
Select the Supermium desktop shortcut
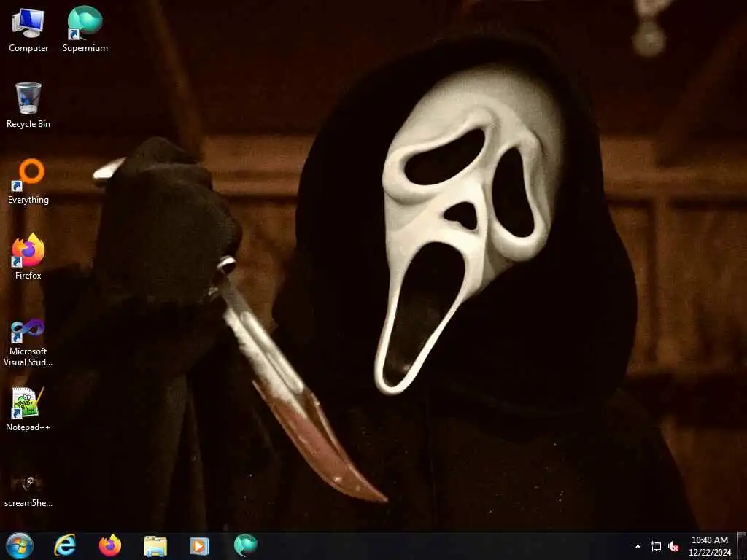point(85,29)
